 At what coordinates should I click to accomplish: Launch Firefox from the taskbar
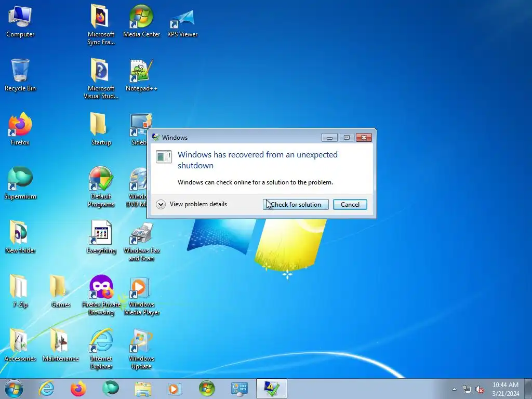coord(78,389)
